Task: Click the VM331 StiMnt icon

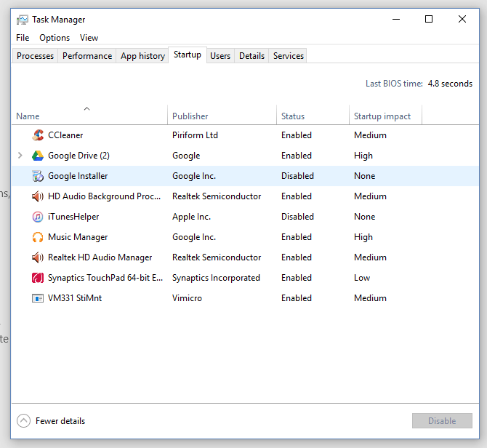Action: pos(38,298)
